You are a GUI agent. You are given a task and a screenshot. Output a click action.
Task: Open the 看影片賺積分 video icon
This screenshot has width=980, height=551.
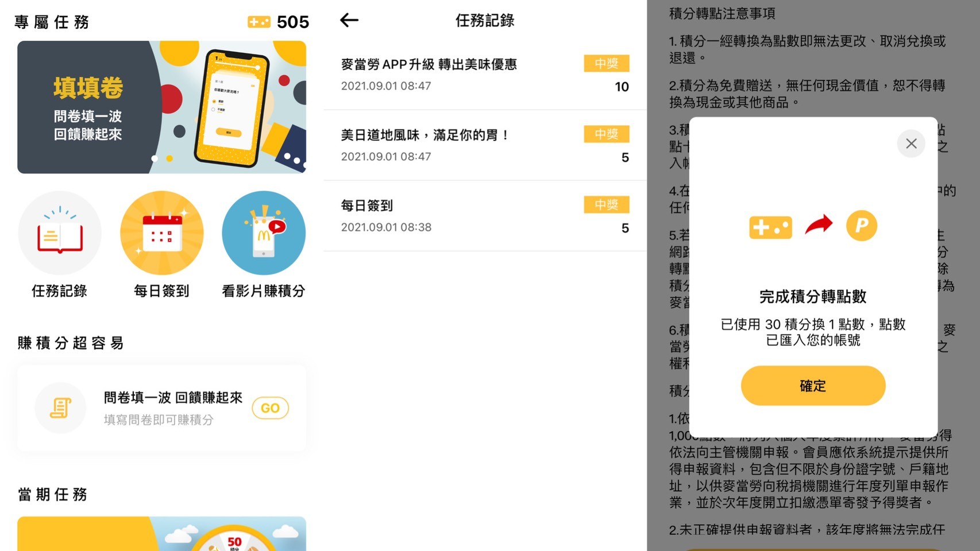(264, 233)
